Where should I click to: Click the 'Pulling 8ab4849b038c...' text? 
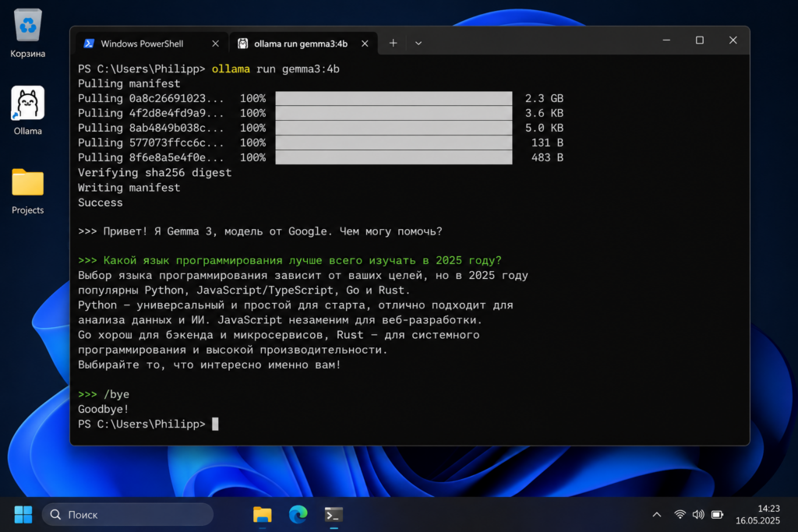pyautogui.click(x=150, y=129)
